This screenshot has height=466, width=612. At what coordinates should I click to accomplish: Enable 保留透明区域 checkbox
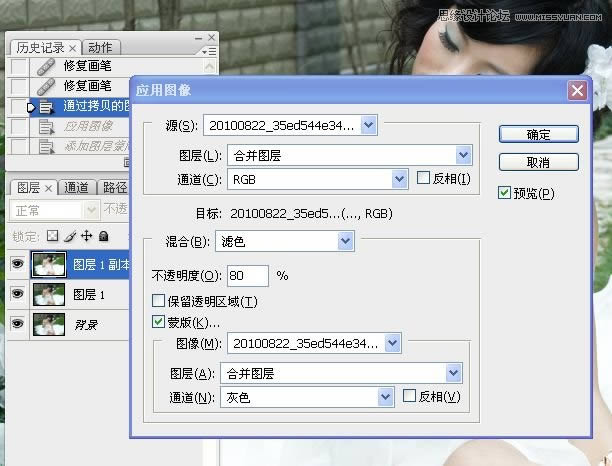[158, 301]
